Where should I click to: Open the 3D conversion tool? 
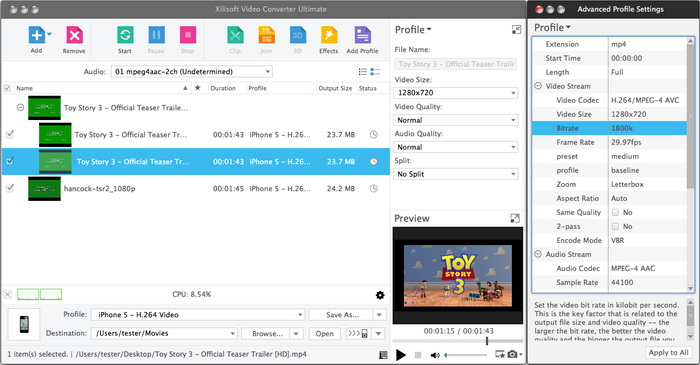click(298, 35)
